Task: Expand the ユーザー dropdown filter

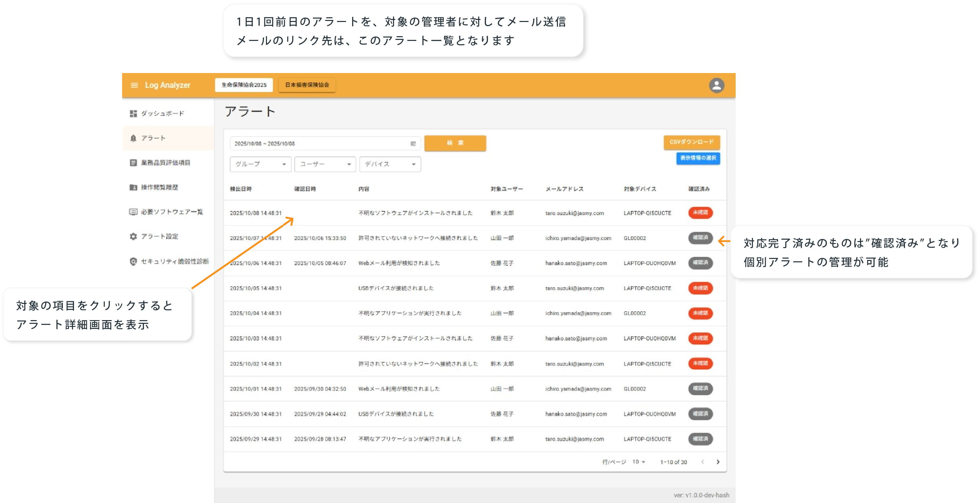Action: [x=325, y=164]
